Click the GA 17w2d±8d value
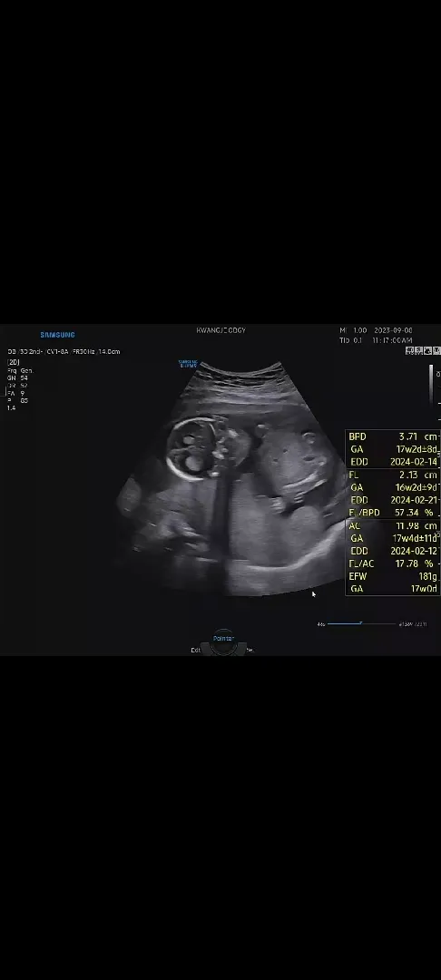 pyautogui.click(x=393, y=449)
